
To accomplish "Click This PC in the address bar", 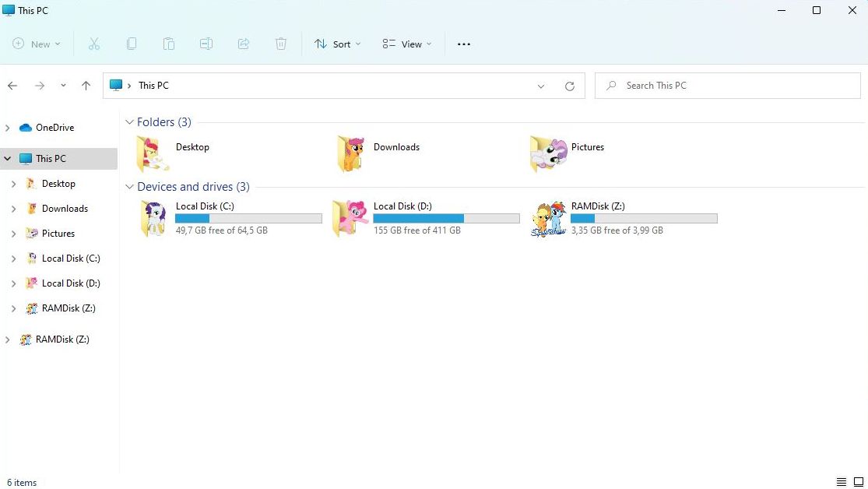I will coord(153,86).
